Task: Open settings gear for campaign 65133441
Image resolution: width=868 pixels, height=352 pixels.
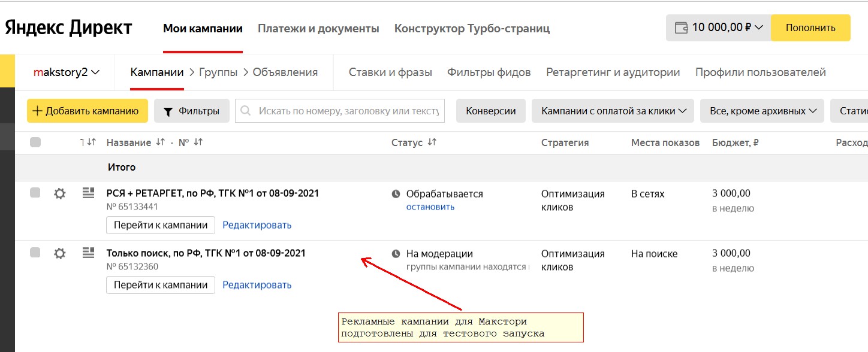Action: tap(59, 193)
